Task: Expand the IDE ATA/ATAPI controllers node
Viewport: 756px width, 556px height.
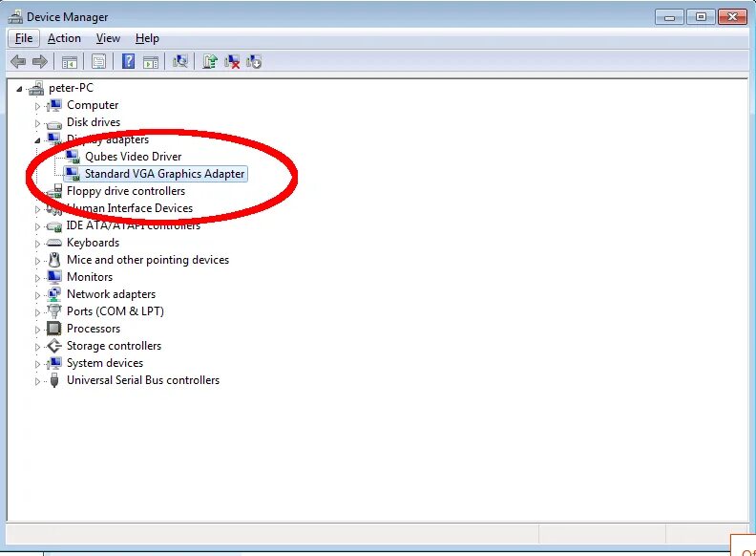Action: [x=37, y=225]
